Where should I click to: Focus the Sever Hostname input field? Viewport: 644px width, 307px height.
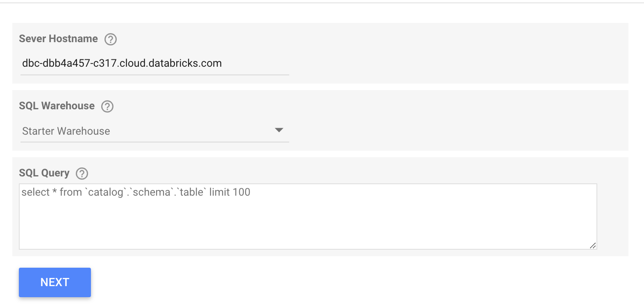155,63
